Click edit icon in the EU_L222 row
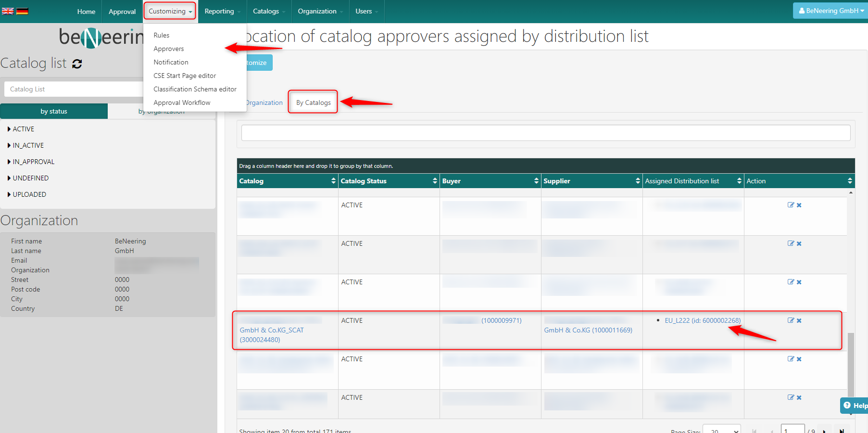 click(x=791, y=320)
